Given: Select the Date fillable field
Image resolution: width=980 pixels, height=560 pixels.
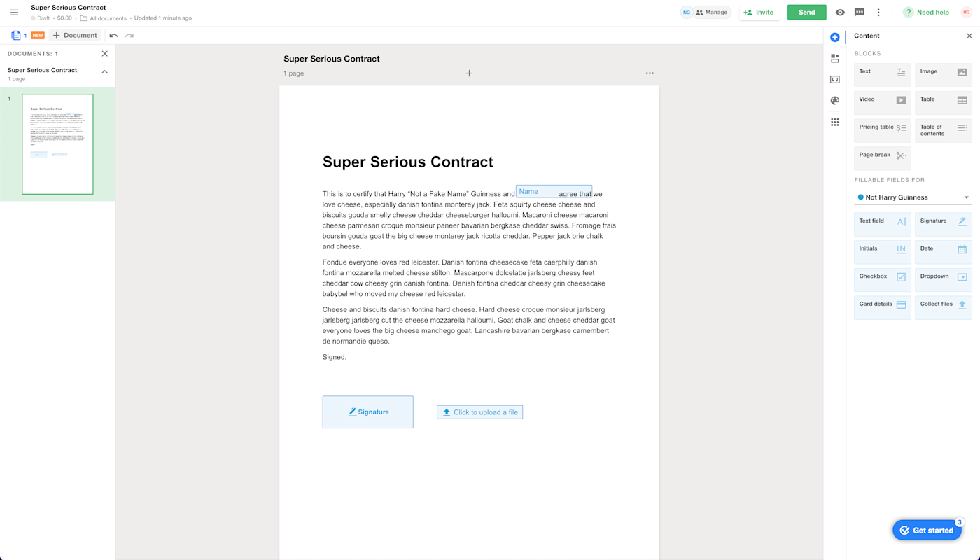Looking at the screenshot, I should click(x=944, y=252).
